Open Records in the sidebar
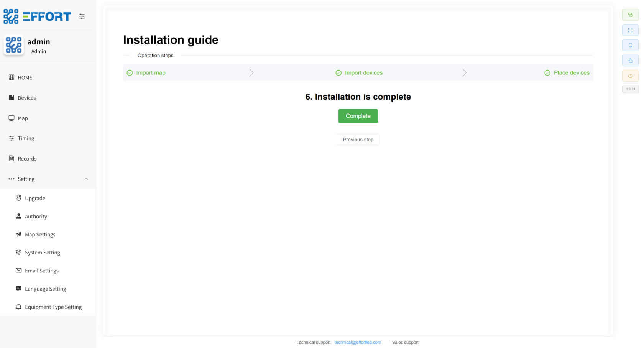The image size is (644, 348). tap(27, 159)
